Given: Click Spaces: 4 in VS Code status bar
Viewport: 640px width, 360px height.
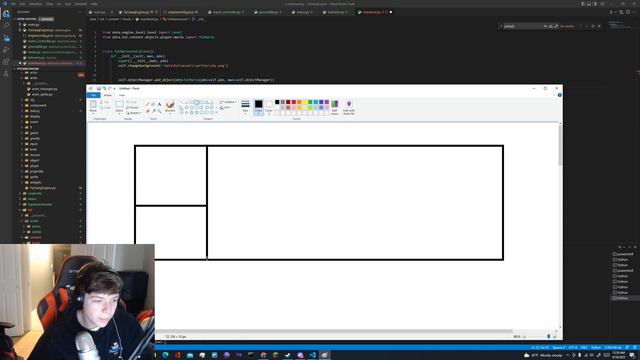Looking at the screenshot, I should tap(559, 348).
